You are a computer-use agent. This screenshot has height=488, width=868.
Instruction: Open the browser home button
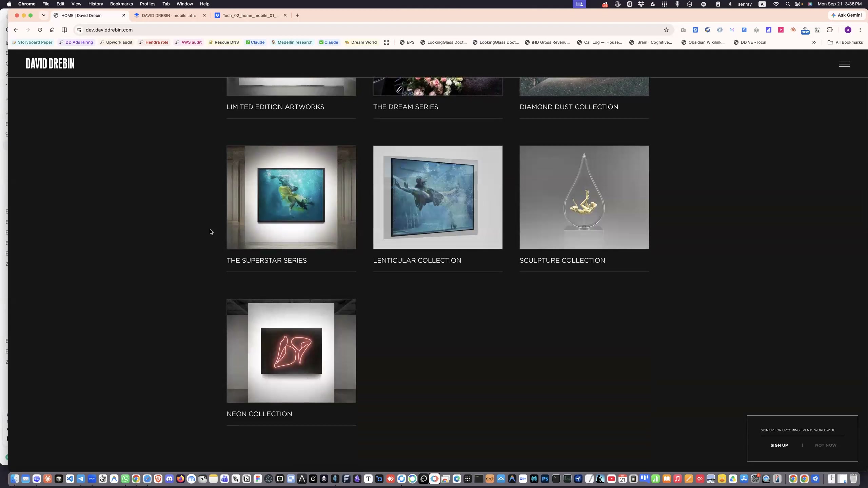coord(52,30)
